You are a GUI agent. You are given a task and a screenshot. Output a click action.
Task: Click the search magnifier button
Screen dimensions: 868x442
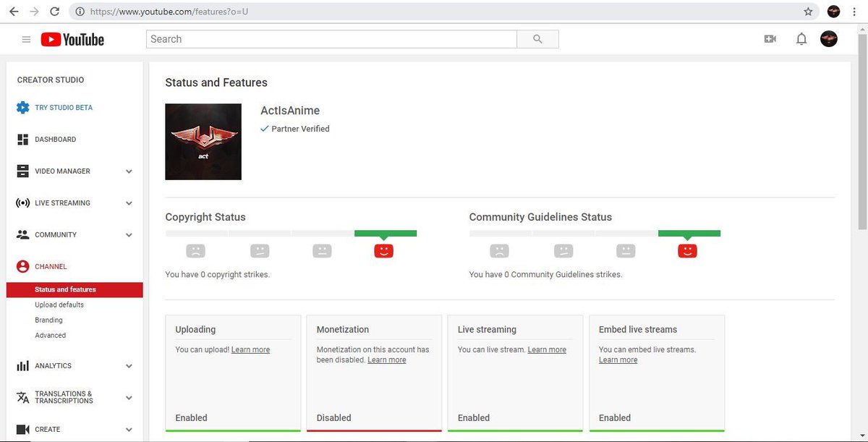(x=537, y=39)
